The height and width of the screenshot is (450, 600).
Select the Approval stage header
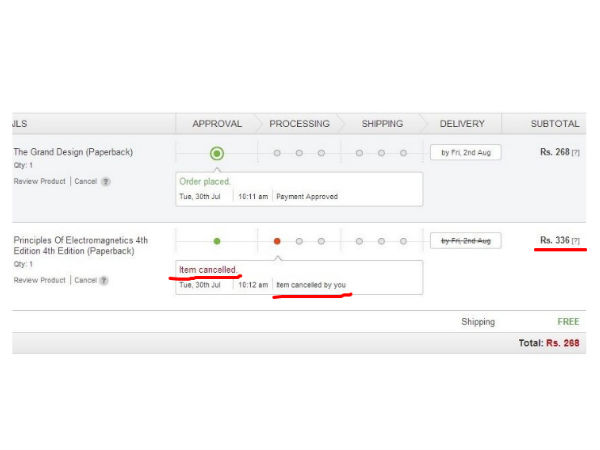217,124
